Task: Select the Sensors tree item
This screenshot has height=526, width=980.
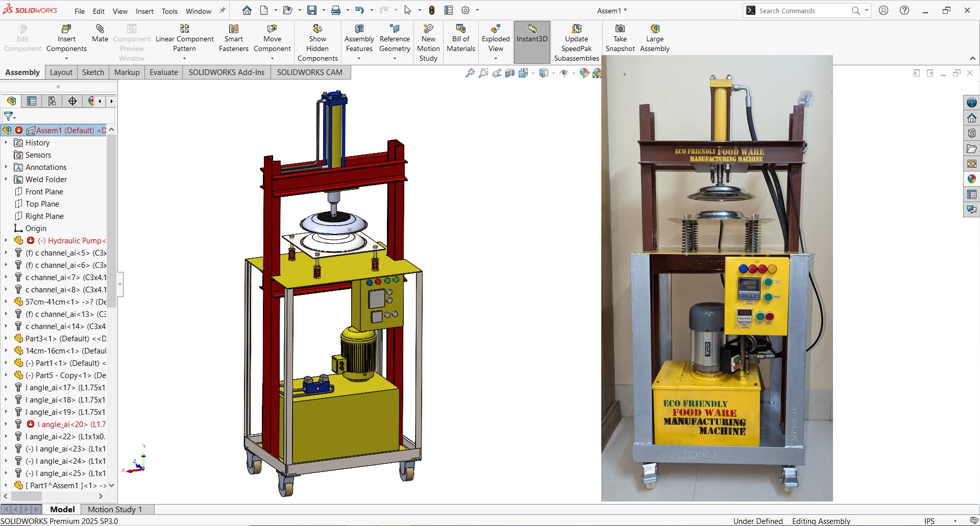Action: [38, 155]
